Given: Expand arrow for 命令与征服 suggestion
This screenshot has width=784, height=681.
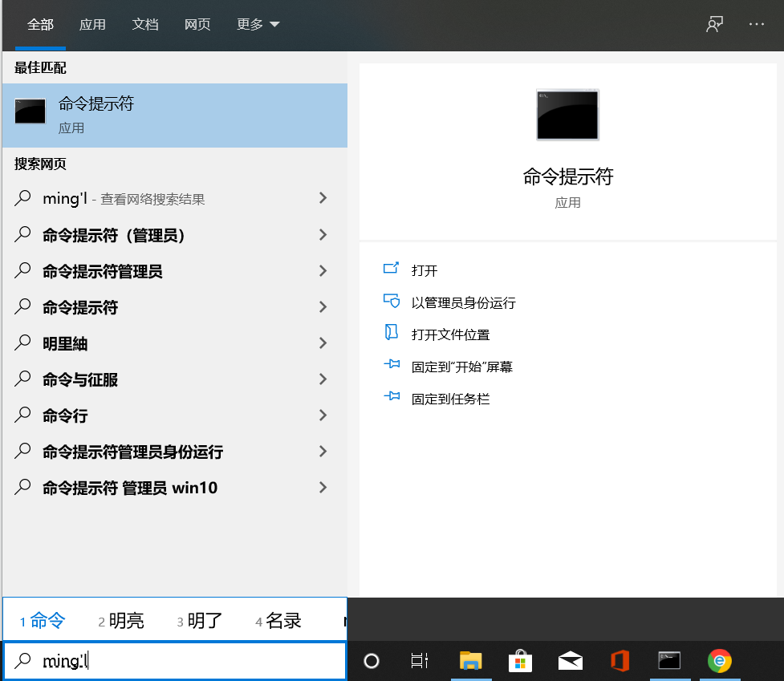Looking at the screenshot, I should coord(323,379).
